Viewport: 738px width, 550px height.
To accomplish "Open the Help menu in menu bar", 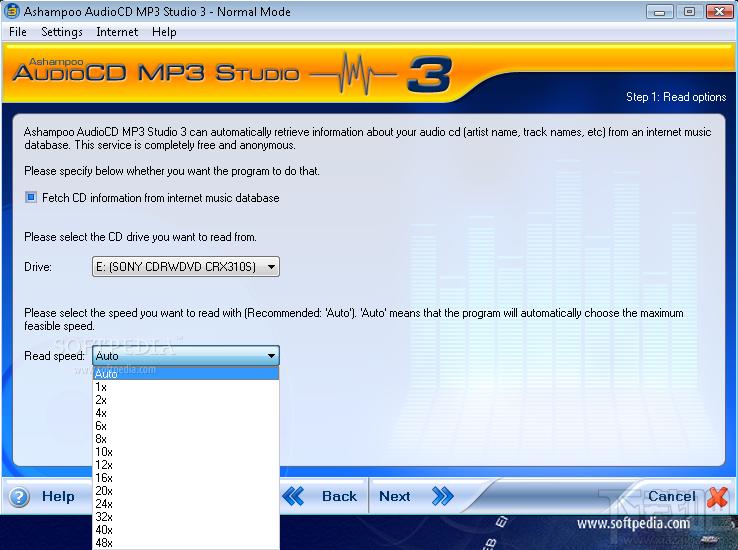I will pos(164,32).
